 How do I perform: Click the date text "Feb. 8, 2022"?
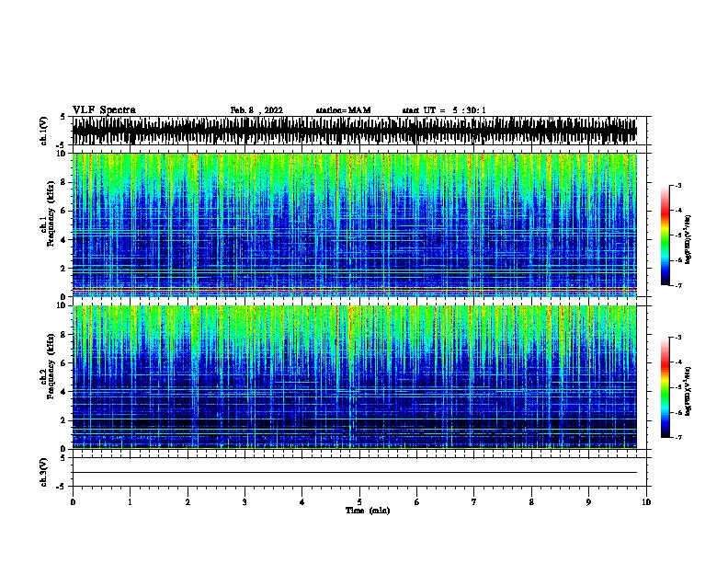(256, 110)
